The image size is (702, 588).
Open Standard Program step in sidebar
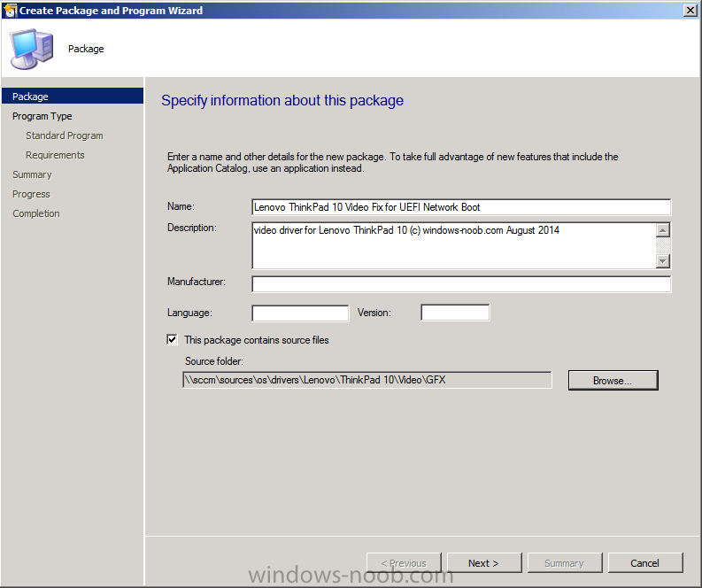point(65,135)
